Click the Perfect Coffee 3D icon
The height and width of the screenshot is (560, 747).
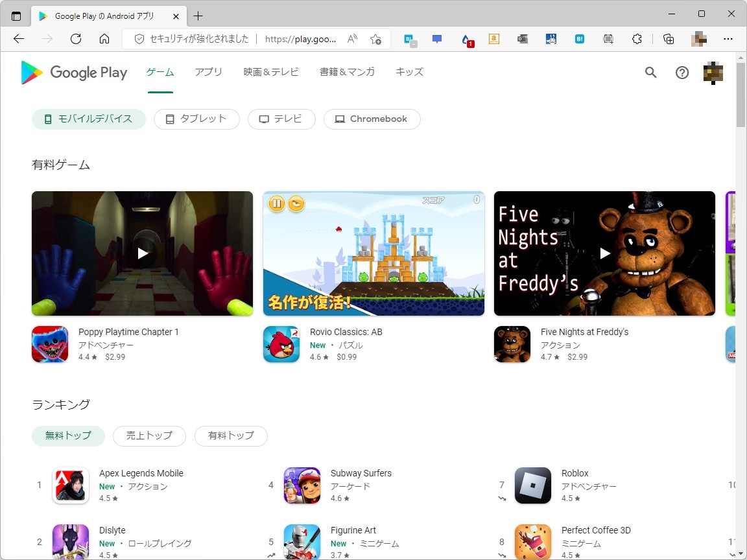pyautogui.click(x=533, y=542)
